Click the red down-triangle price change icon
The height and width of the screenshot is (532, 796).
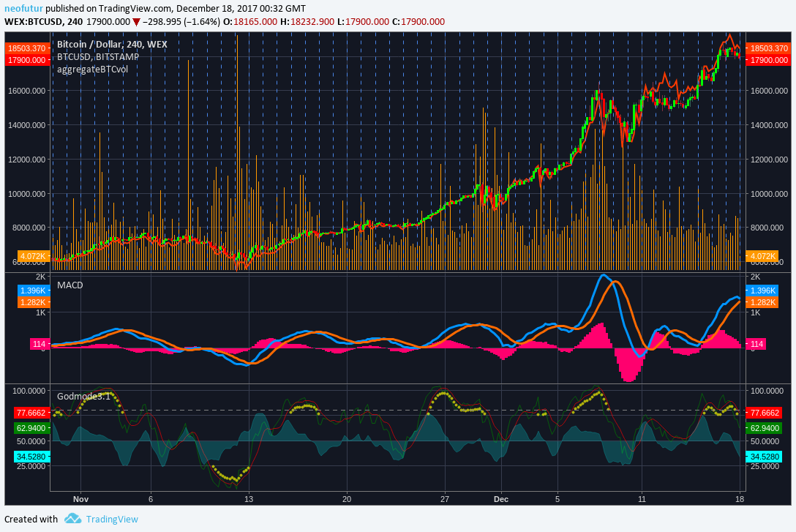[x=136, y=22]
